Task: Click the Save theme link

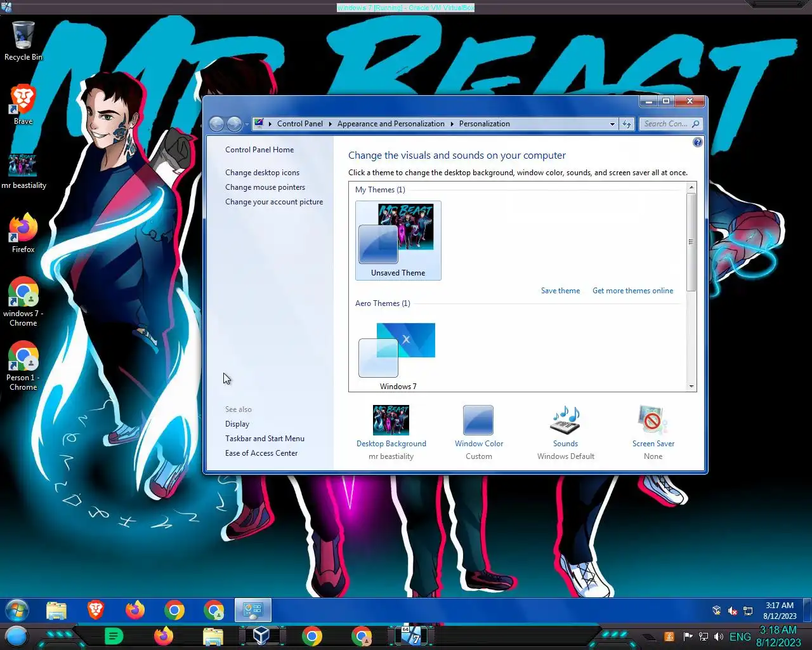Action: [560, 291]
